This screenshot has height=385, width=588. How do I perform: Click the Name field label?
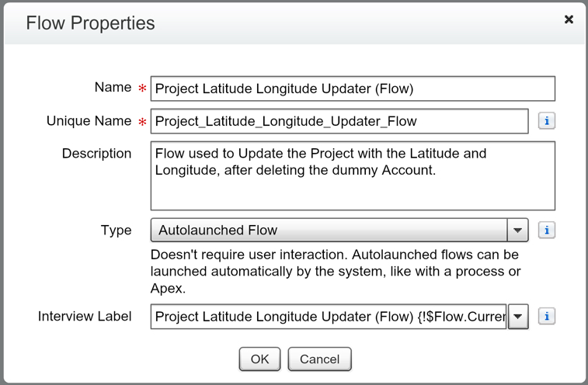click(113, 88)
